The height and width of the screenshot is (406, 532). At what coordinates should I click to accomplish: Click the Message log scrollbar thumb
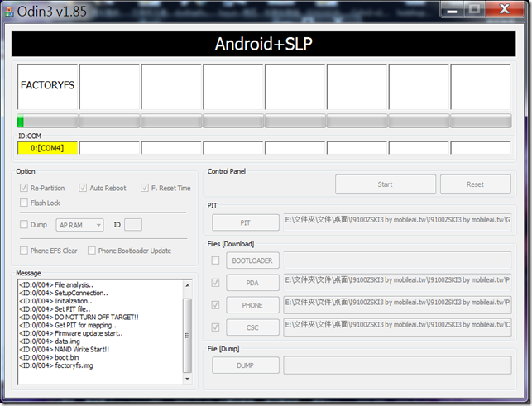pyautogui.click(x=187, y=335)
